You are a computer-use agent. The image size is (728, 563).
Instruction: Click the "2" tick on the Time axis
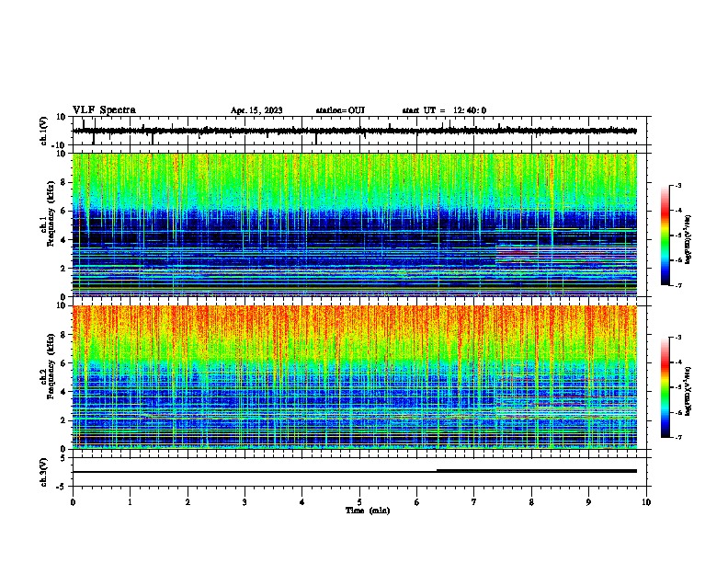[188, 502]
